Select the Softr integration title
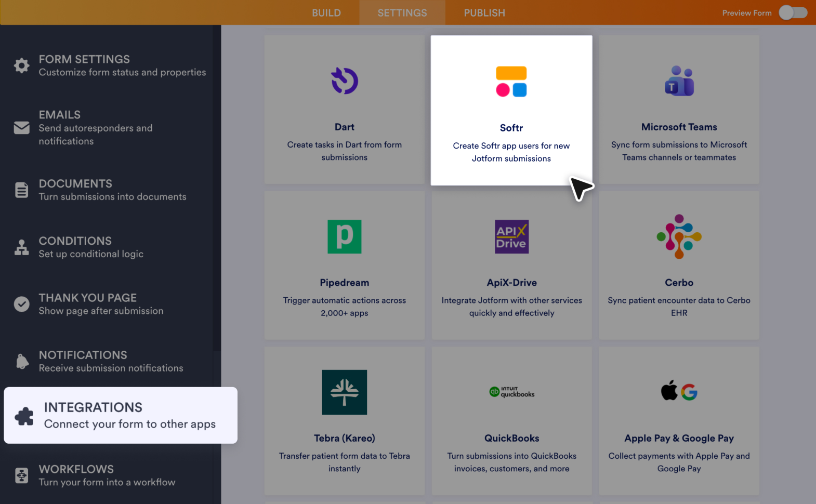This screenshot has height=504, width=816. pyautogui.click(x=511, y=128)
